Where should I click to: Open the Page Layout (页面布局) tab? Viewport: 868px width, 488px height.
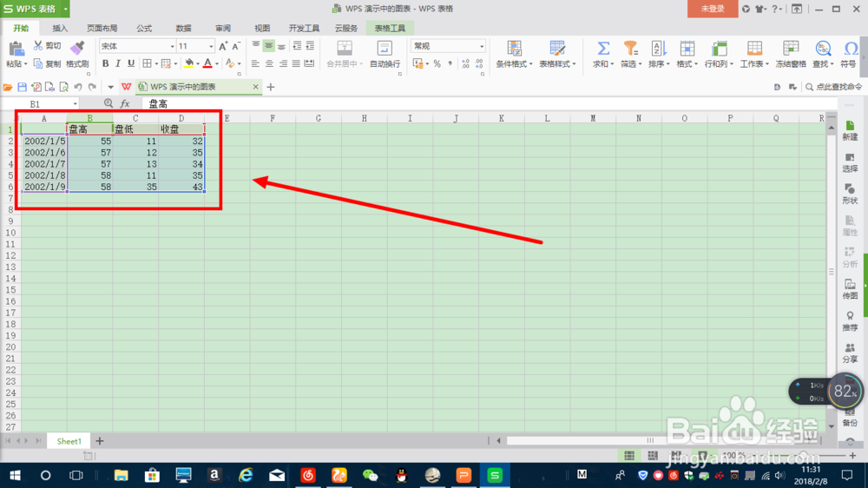point(102,29)
